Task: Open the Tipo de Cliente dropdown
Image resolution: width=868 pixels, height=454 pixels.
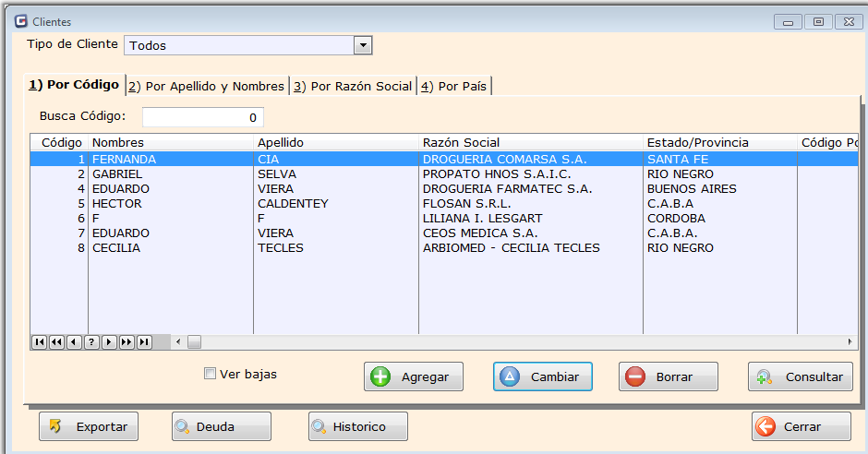Action: coord(363,45)
